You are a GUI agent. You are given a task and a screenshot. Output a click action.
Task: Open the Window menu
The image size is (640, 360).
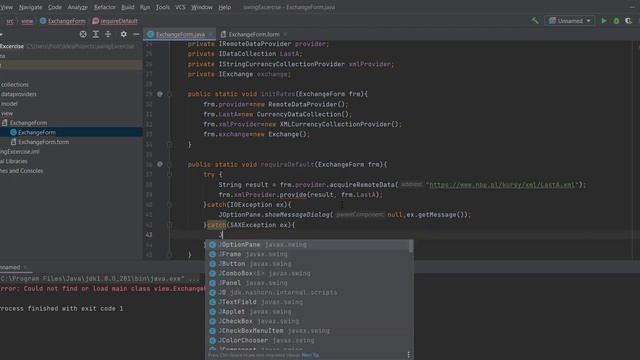[202, 7]
